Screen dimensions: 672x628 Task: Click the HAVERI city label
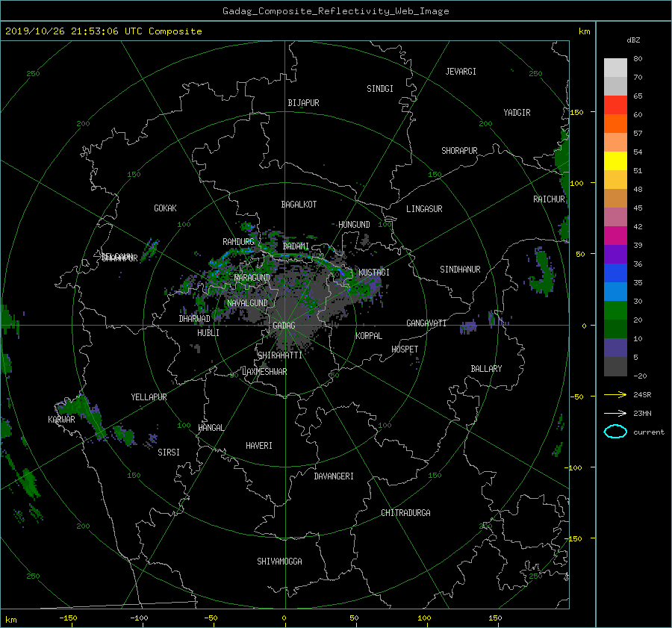pyautogui.click(x=259, y=447)
